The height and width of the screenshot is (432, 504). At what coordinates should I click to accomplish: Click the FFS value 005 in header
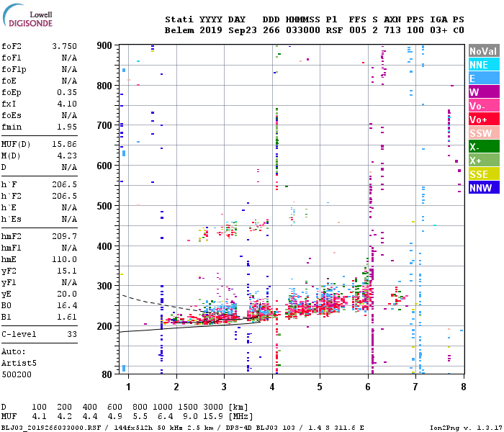[x=358, y=30]
